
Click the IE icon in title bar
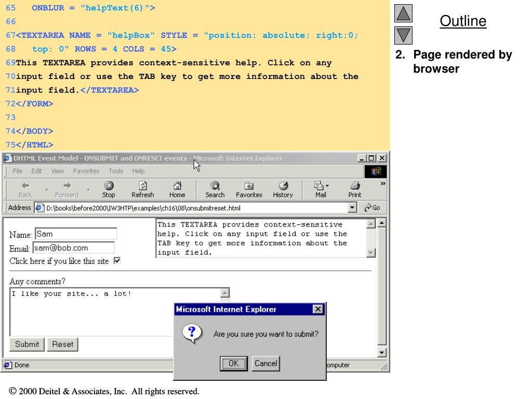point(7,158)
